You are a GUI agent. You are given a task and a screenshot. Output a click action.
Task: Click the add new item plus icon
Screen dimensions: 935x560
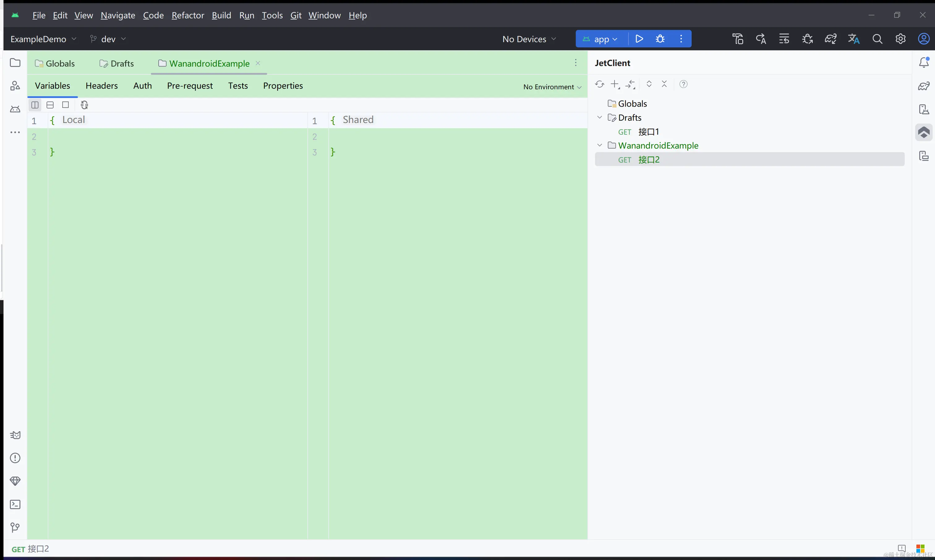615,84
